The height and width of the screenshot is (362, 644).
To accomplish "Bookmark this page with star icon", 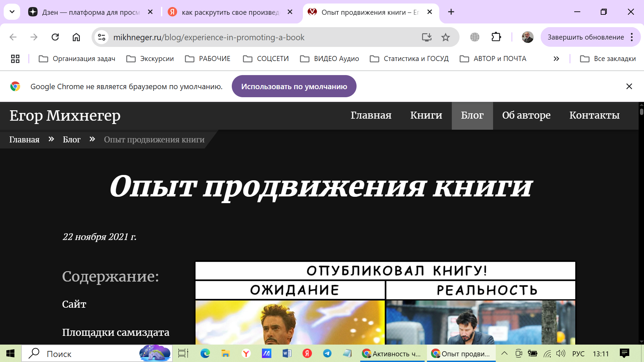I will [445, 37].
